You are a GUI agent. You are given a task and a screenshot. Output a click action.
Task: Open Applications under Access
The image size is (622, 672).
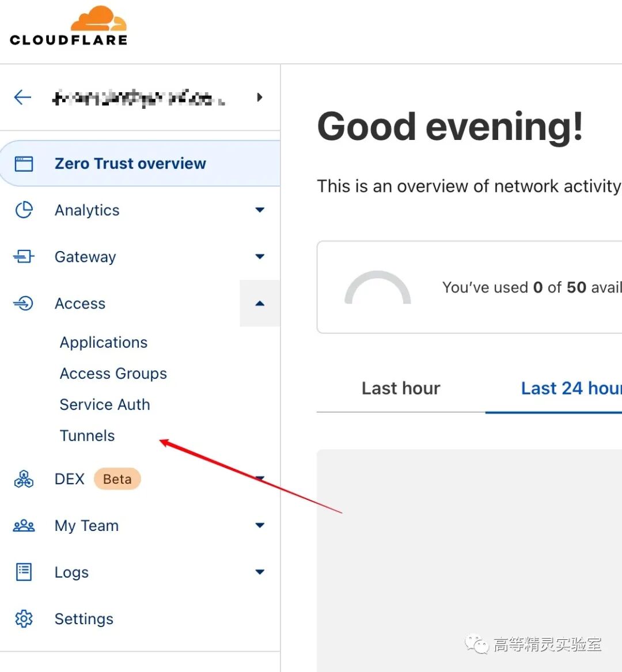(x=103, y=343)
